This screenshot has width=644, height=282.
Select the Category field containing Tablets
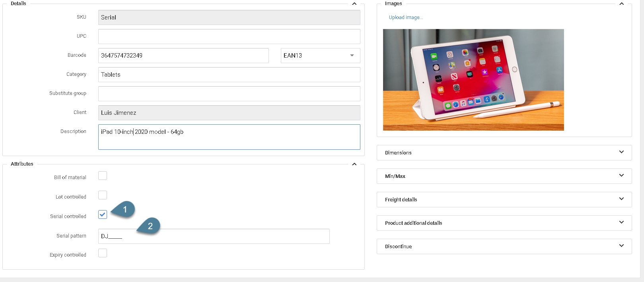[229, 75]
